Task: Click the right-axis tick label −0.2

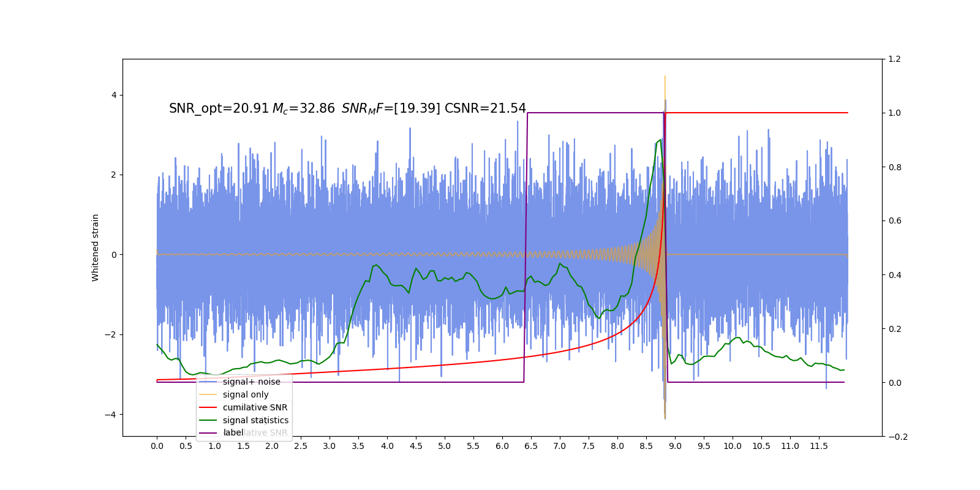Action: (x=897, y=437)
